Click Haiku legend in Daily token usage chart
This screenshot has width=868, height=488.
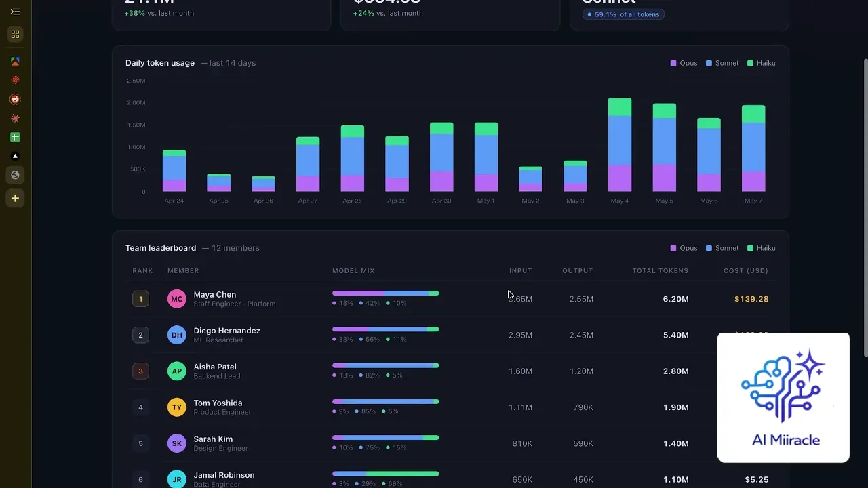(x=762, y=63)
